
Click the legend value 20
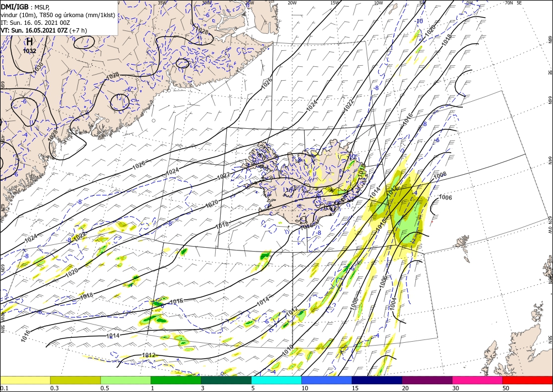coord(405,388)
